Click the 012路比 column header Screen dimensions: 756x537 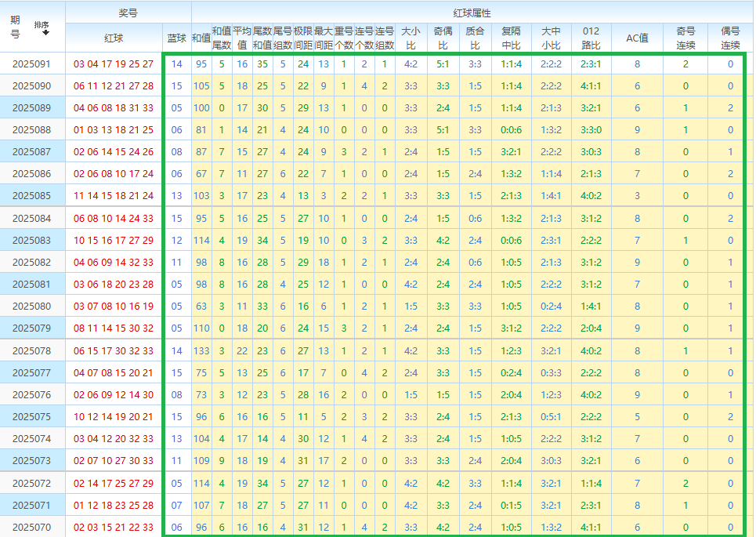[x=591, y=38]
